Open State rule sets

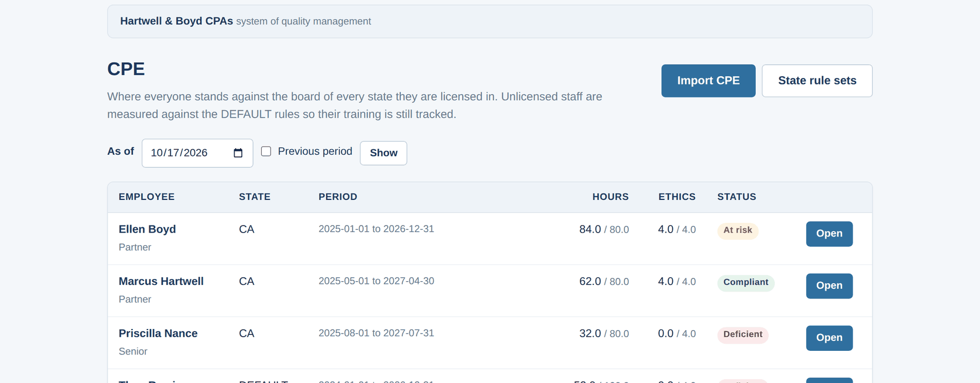click(817, 81)
